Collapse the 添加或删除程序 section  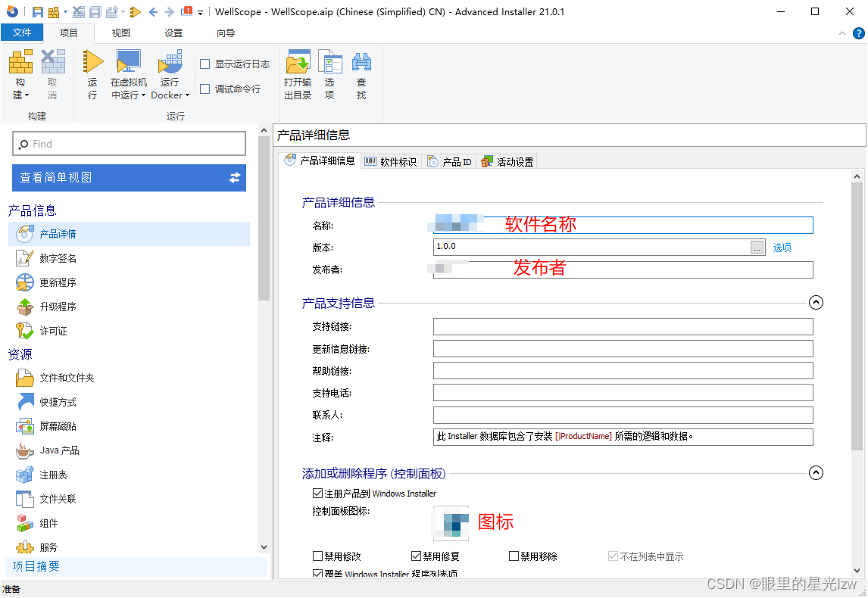click(816, 472)
